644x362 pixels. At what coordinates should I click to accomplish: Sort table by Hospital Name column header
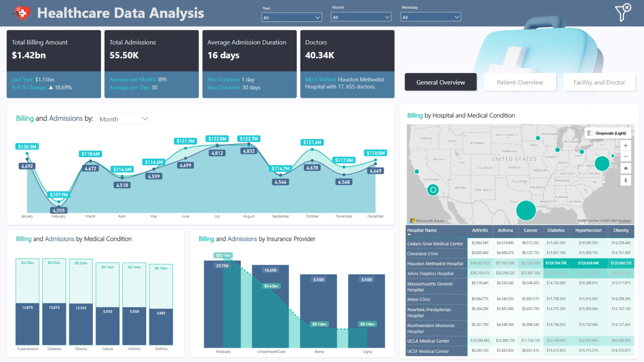click(x=422, y=230)
